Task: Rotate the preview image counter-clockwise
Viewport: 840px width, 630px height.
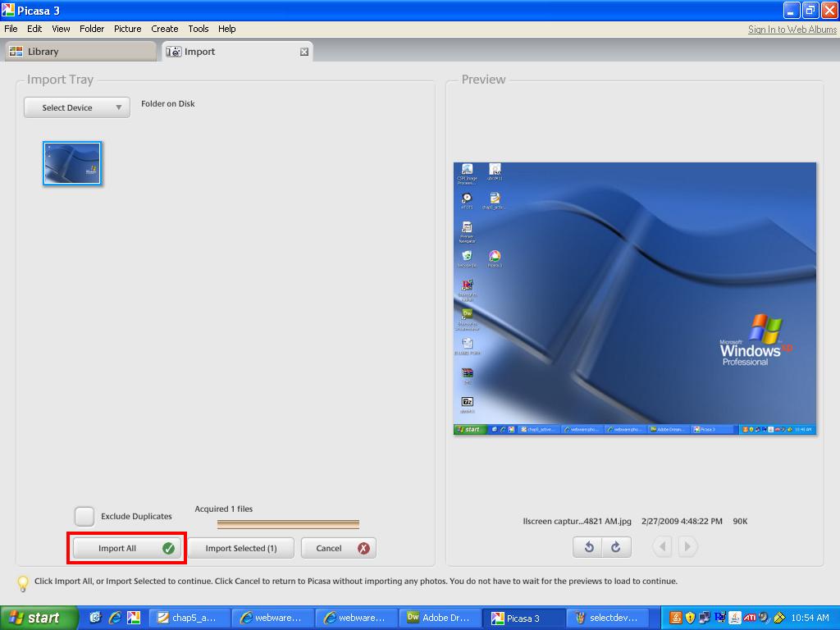Action: click(x=588, y=546)
